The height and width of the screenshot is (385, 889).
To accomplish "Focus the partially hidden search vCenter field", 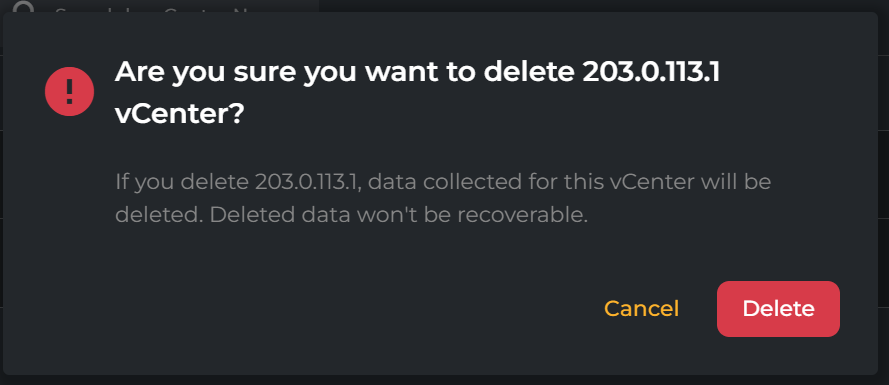I will pyautogui.click(x=164, y=6).
